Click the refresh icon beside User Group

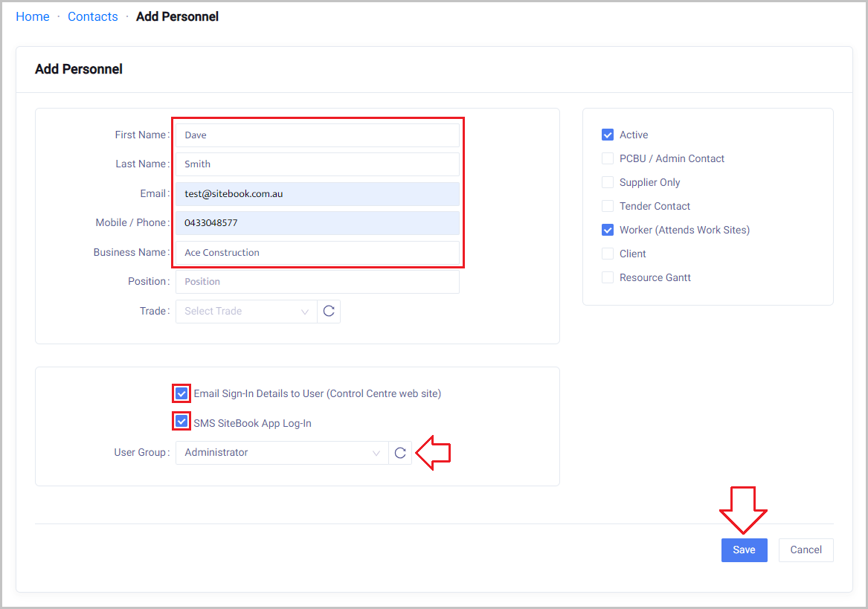click(x=400, y=453)
